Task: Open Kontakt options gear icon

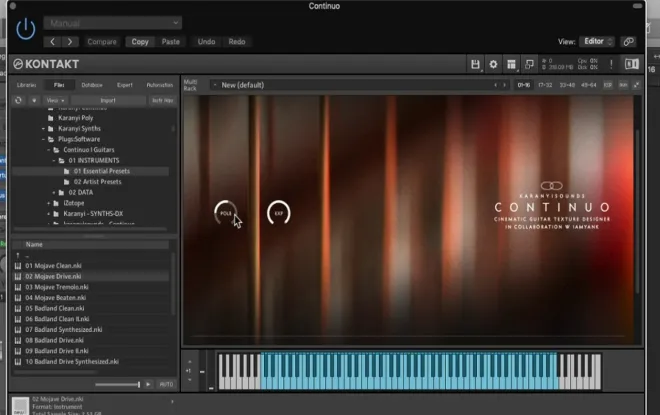Action: (493, 64)
